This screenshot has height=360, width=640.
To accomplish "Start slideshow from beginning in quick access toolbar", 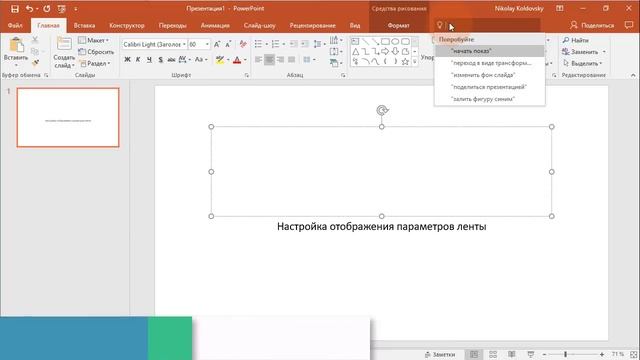I will [x=62, y=9].
